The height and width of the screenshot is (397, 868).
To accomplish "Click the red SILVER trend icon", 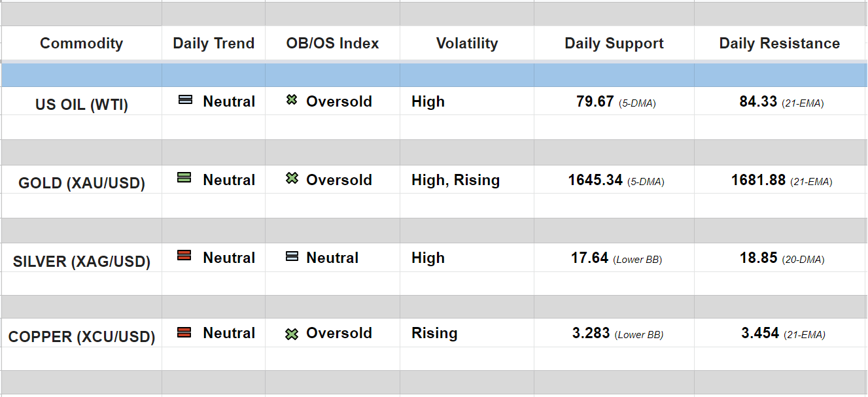I will (184, 256).
